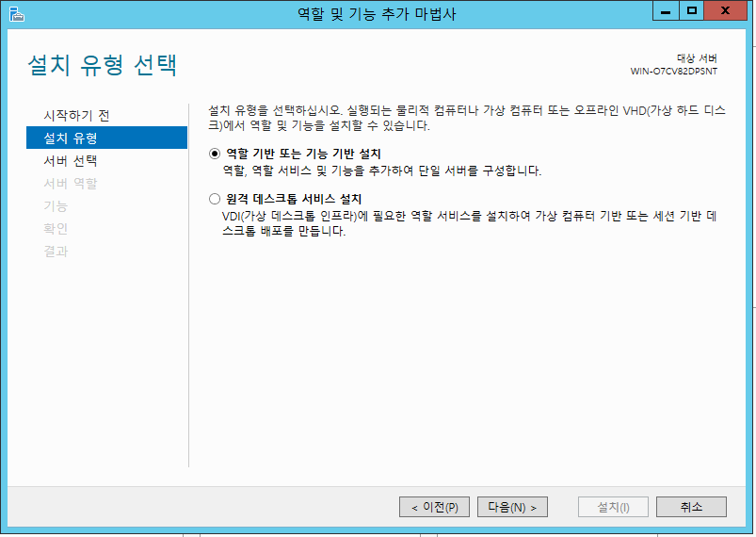
Task: Click the 설치 유형 선택 page heading
Action: 102,66
